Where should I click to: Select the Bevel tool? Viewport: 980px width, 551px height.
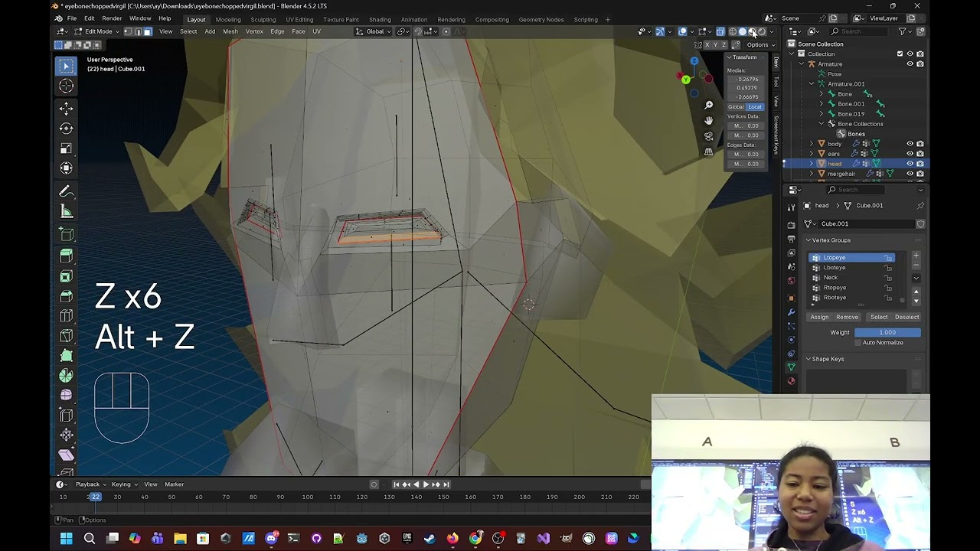67,296
